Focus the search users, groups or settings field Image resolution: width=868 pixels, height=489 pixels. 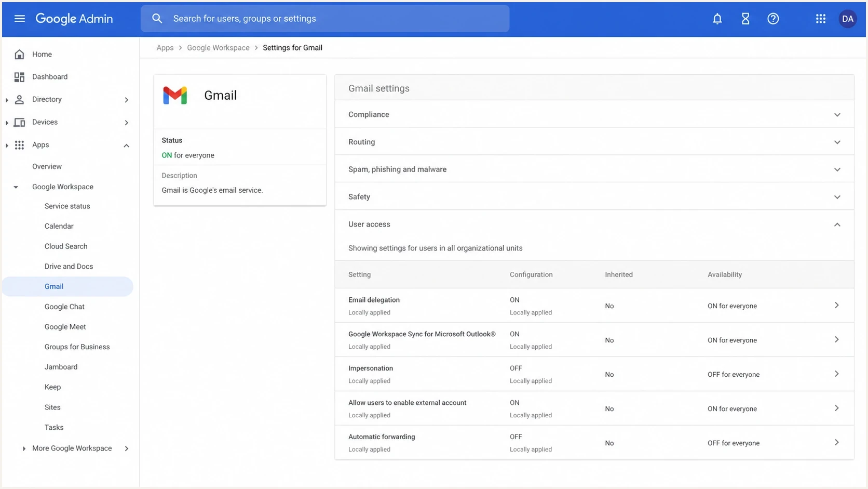[x=325, y=19]
